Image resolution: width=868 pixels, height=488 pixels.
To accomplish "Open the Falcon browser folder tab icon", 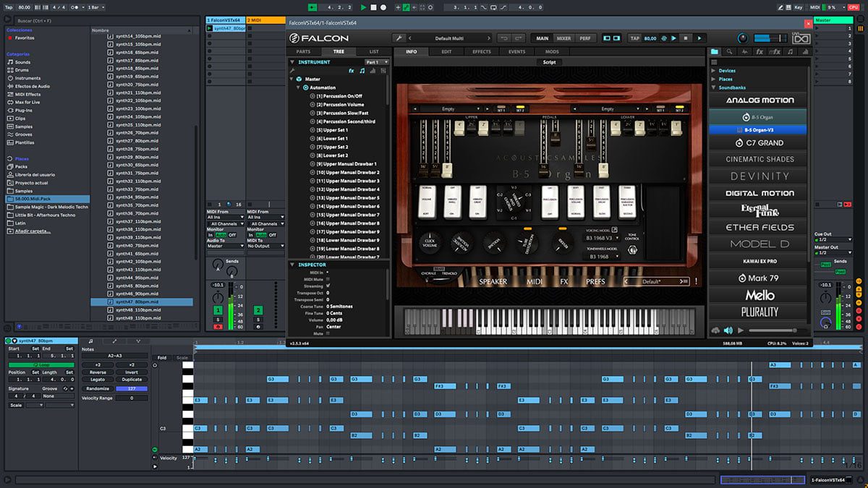I will point(715,51).
